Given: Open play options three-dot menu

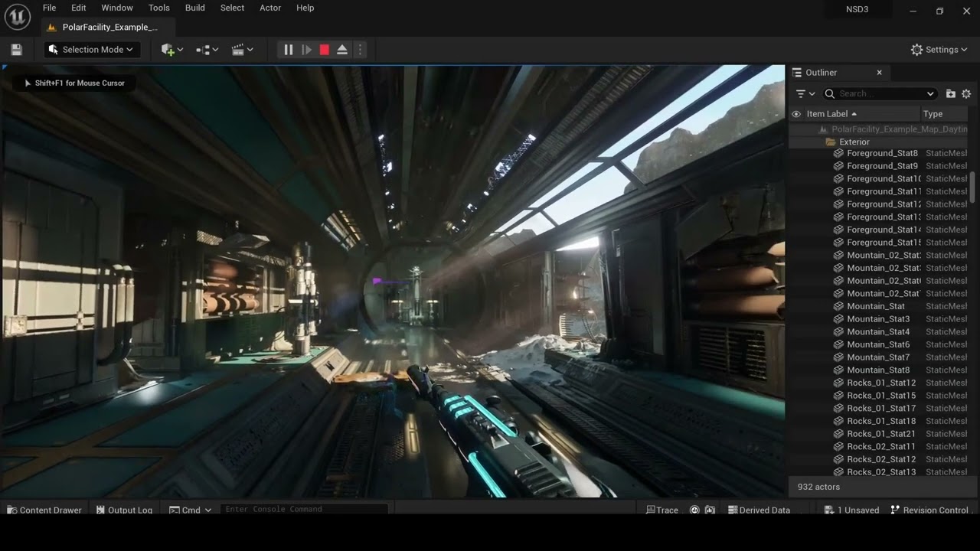Looking at the screenshot, I should click(x=360, y=50).
